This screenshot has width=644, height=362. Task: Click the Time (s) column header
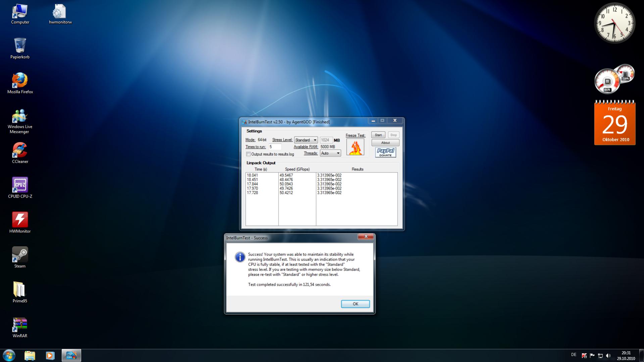(261, 169)
